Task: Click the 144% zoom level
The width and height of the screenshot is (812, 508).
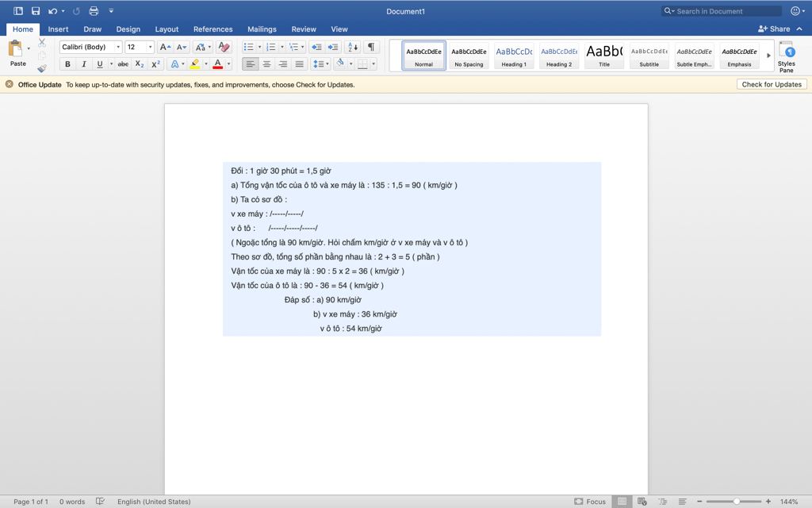Action: [789, 502]
